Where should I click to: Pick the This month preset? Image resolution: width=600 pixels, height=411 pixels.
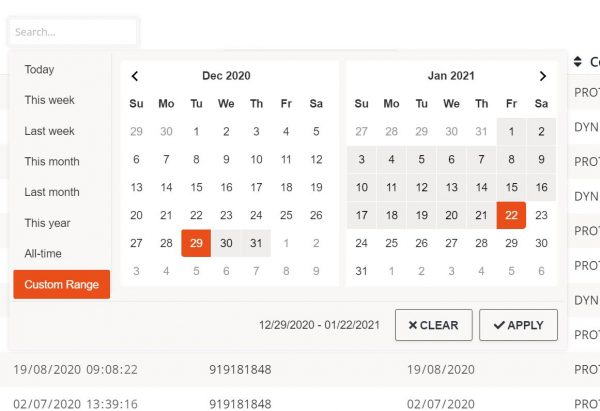click(x=52, y=162)
